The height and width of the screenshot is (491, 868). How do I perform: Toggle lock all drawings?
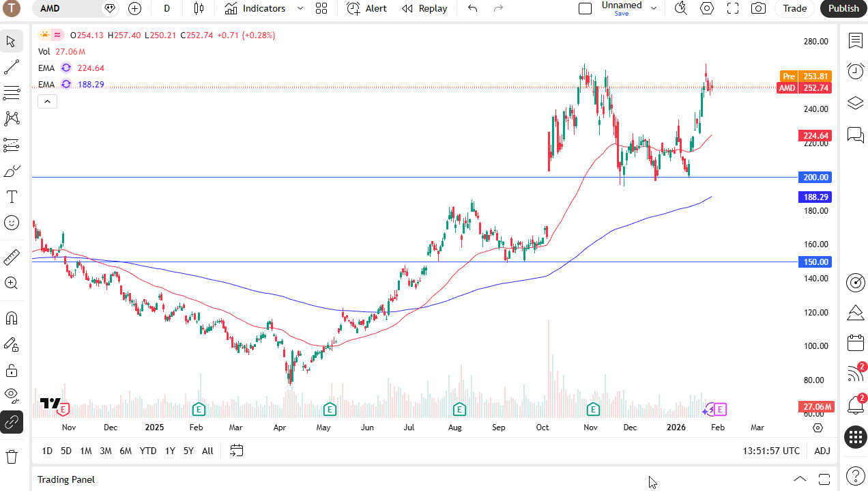pos(12,370)
